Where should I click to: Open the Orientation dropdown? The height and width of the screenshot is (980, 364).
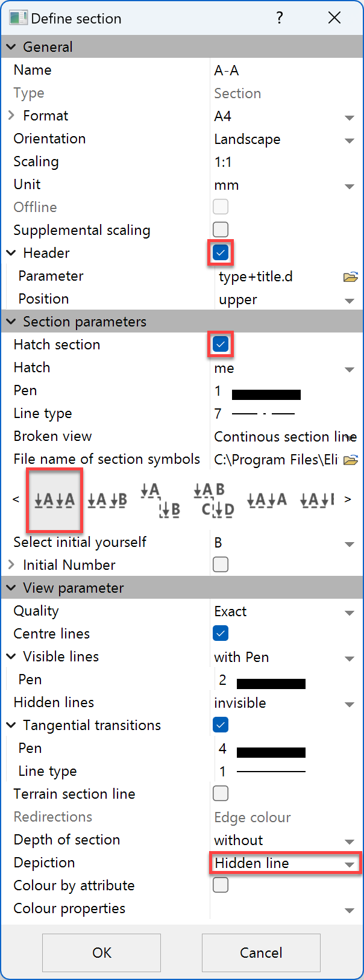[x=350, y=140]
